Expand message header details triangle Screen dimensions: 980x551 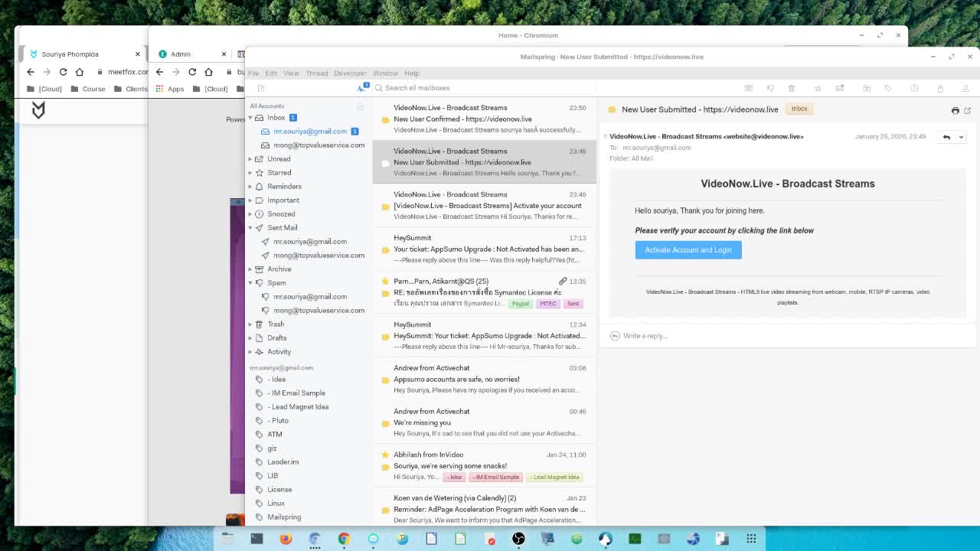coord(605,136)
